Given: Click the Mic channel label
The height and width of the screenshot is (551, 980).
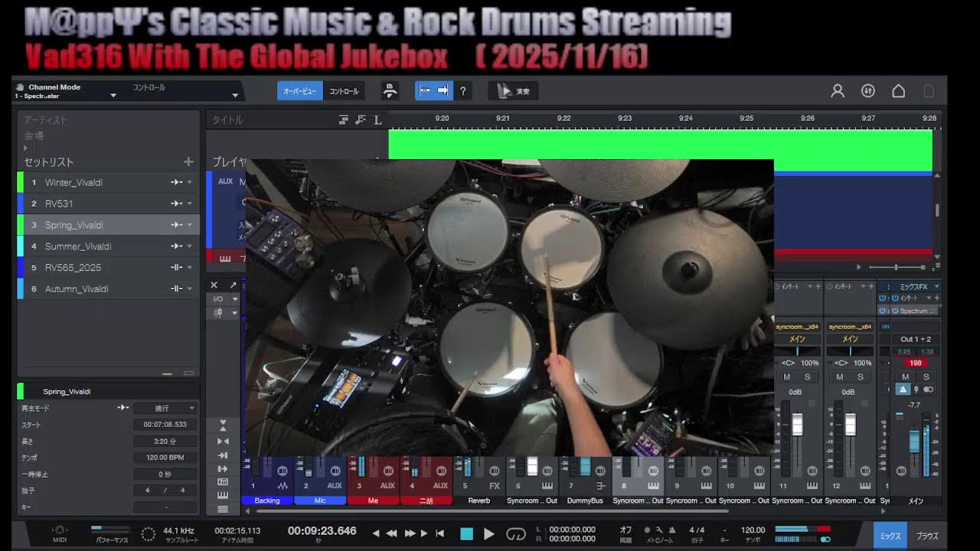Looking at the screenshot, I should [x=320, y=500].
